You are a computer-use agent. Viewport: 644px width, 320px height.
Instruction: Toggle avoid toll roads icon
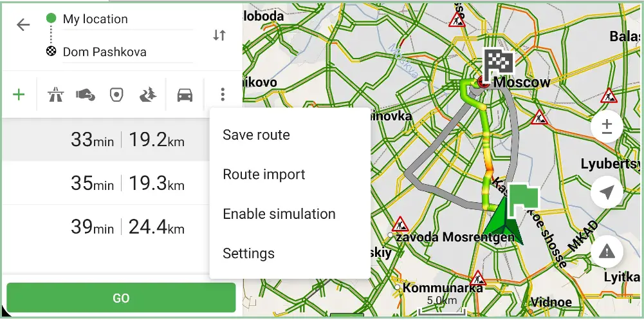(86, 95)
